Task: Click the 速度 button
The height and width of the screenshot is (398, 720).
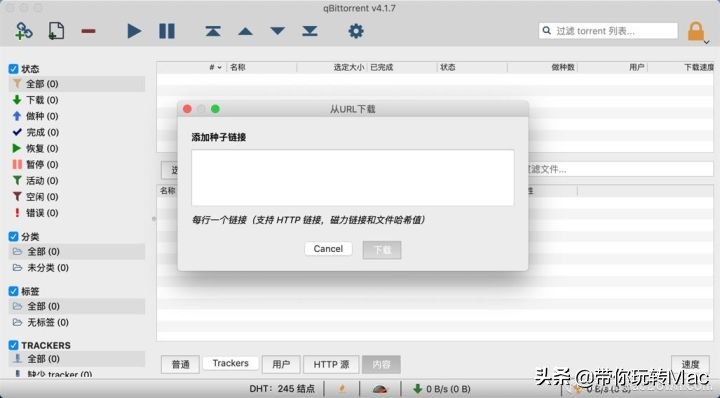Action: click(690, 364)
